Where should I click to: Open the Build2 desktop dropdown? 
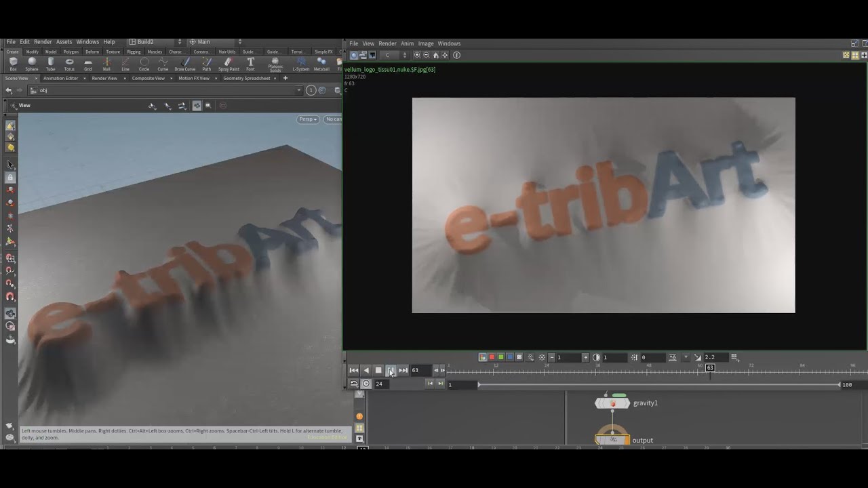(x=157, y=42)
